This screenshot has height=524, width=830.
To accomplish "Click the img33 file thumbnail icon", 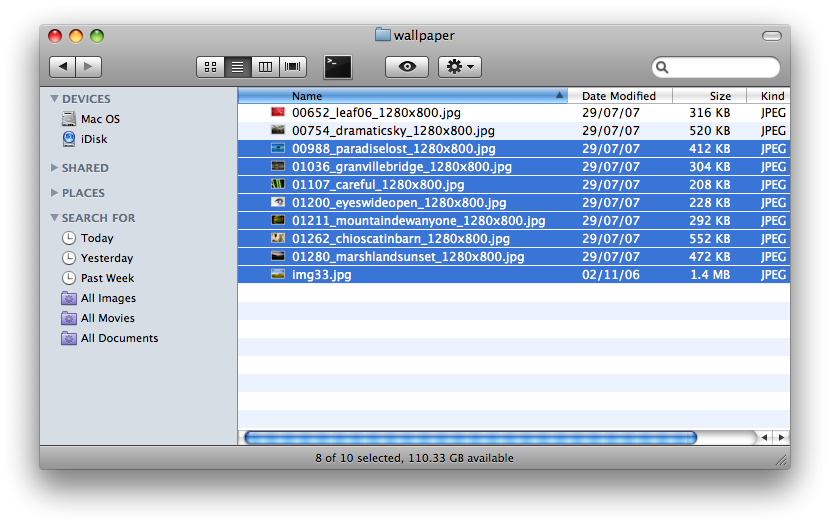I will (278, 274).
